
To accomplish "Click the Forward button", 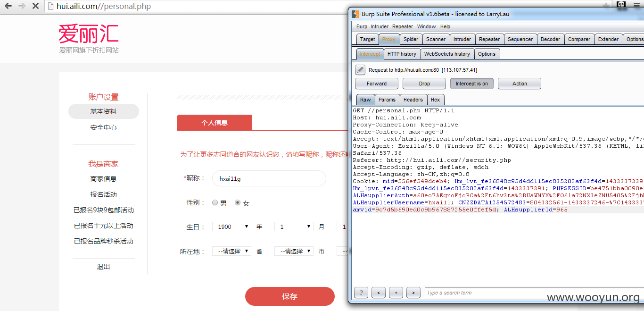I will pos(377,84).
